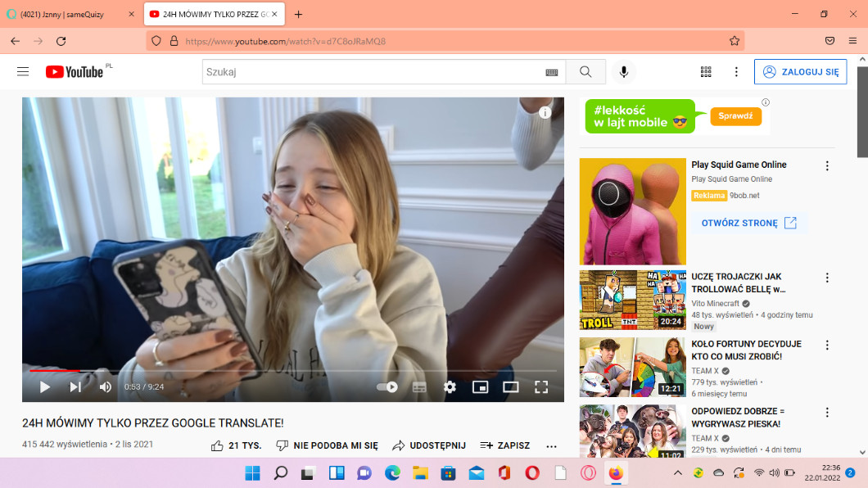Open the YouTube apps grid
The image size is (868, 488).
(706, 72)
